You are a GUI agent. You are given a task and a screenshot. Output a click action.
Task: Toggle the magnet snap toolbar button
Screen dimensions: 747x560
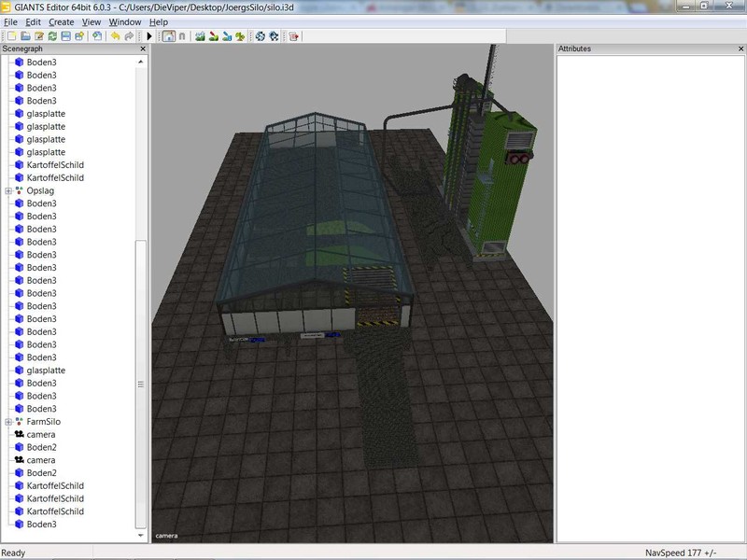pos(182,36)
